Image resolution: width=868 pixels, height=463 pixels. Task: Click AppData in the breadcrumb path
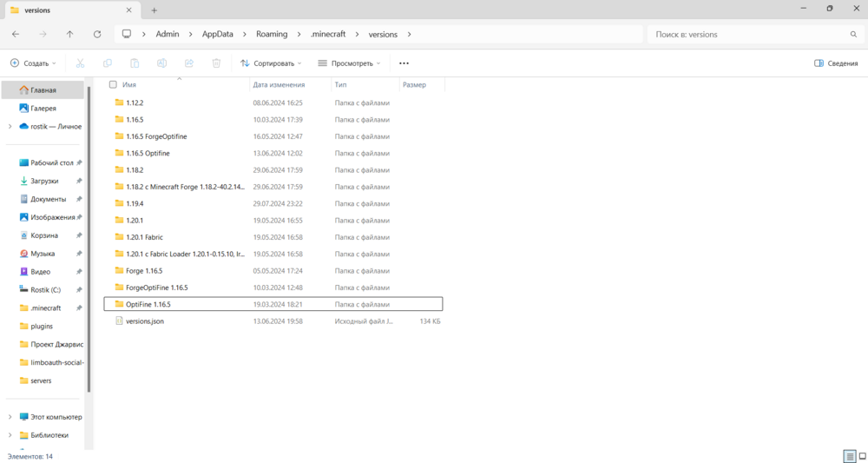coord(218,35)
